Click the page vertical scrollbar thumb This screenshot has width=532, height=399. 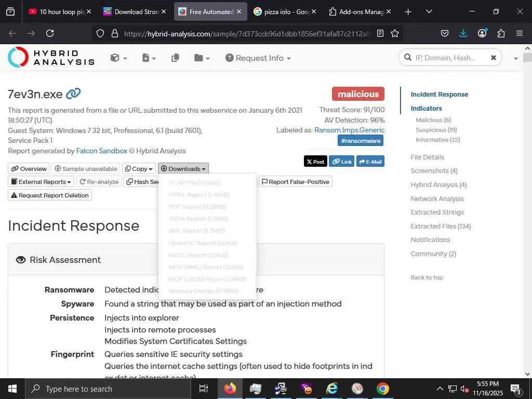coord(527,57)
